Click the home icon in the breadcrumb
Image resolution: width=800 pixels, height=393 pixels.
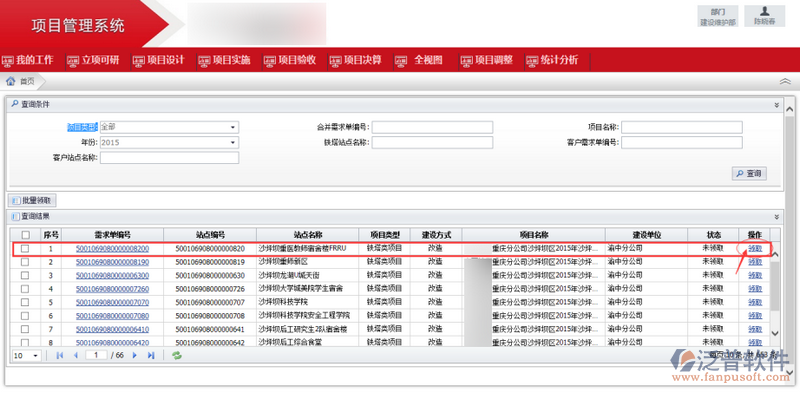(x=10, y=81)
